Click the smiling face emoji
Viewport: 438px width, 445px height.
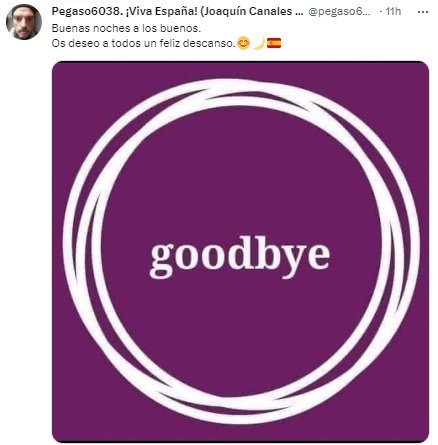(244, 43)
